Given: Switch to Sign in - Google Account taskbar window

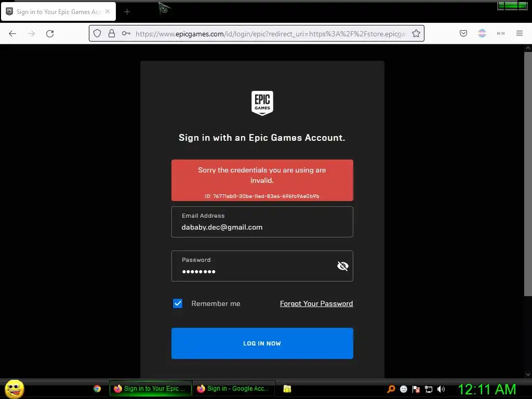Looking at the screenshot, I should pos(234,389).
